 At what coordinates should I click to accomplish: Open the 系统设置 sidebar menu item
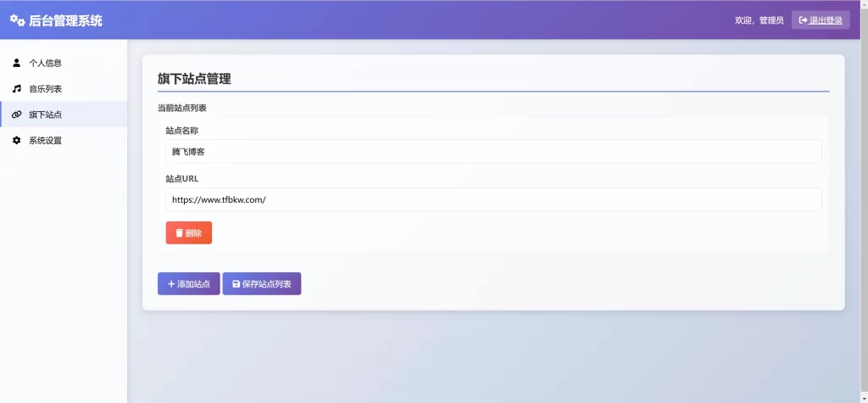click(x=45, y=140)
